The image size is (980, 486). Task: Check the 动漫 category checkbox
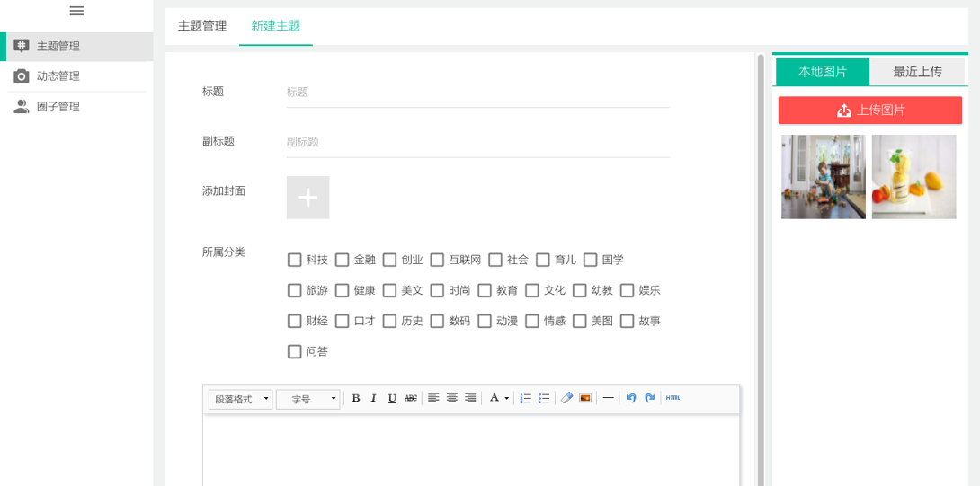click(485, 321)
